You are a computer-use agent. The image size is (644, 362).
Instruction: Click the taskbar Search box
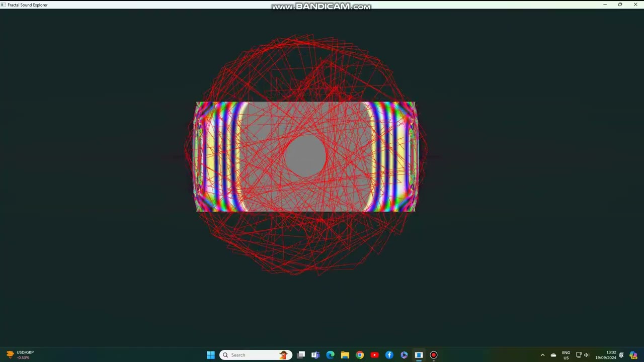256,355
